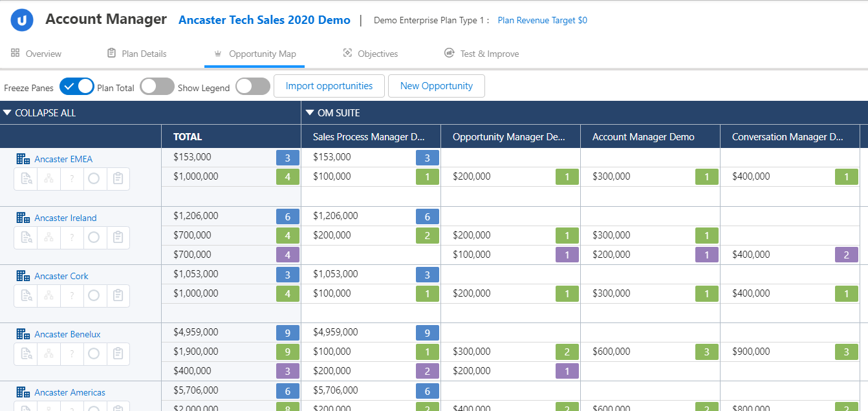Click the New Opportunity button
Screen dimensions: 868x411
(x=436, y=86)
